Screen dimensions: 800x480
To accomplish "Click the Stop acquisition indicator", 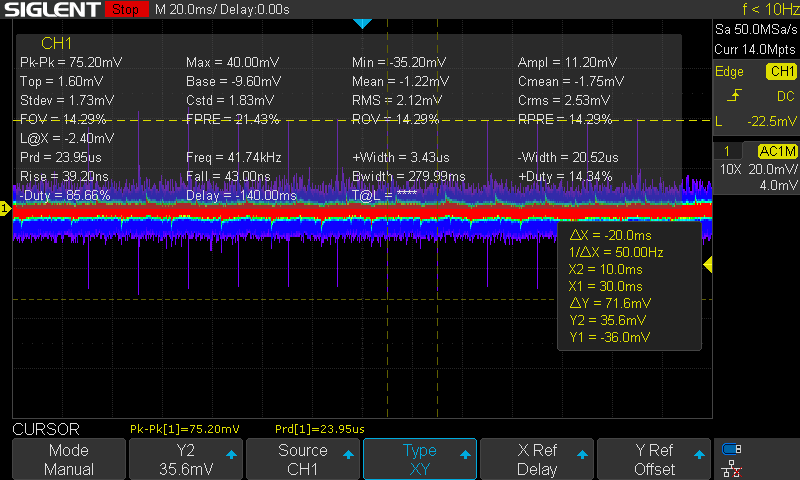I will point(126,9).
